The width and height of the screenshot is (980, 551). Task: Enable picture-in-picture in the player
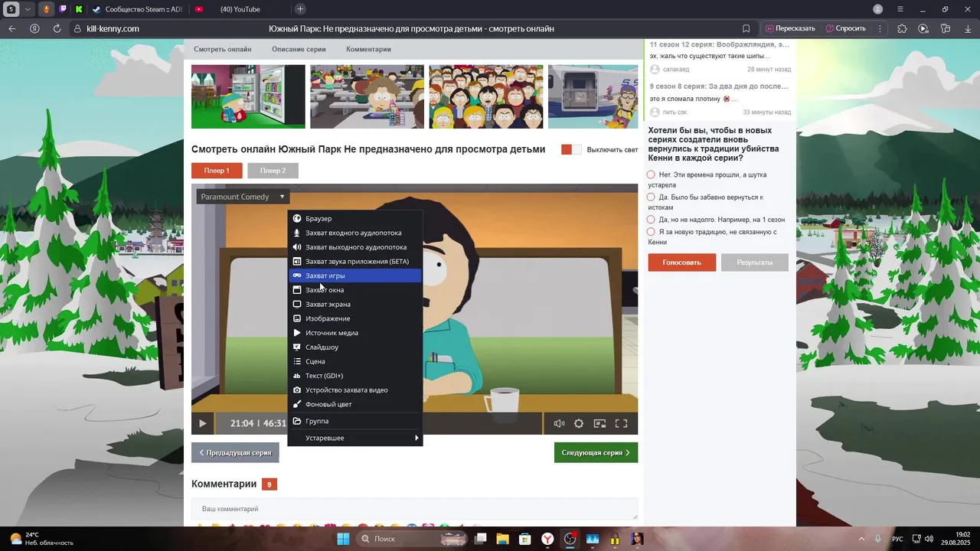(600, 423)
